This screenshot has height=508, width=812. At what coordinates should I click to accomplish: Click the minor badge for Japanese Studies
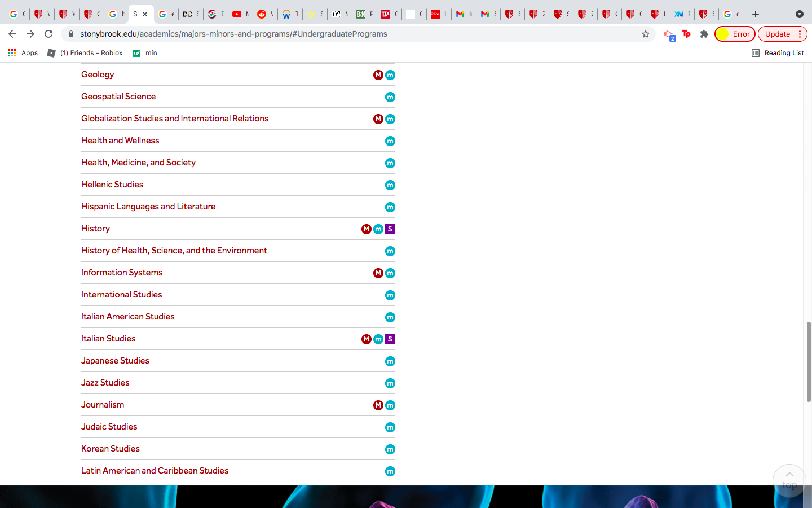click(x=390, y=361)
